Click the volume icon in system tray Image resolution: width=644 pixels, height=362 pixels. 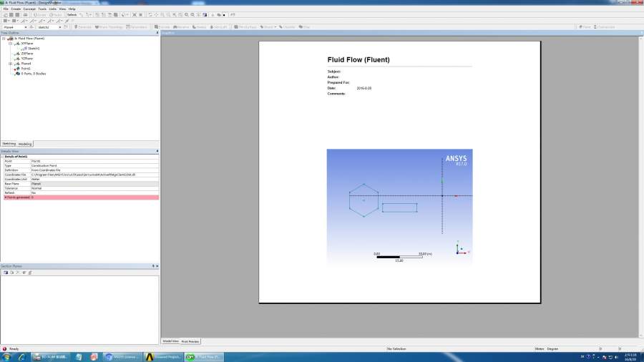617,357
